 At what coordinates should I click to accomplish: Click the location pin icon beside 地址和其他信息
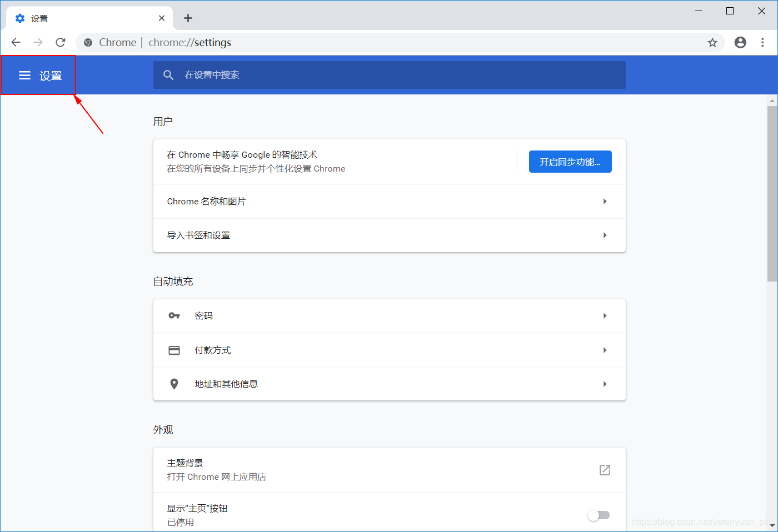(x=174, y=384)
